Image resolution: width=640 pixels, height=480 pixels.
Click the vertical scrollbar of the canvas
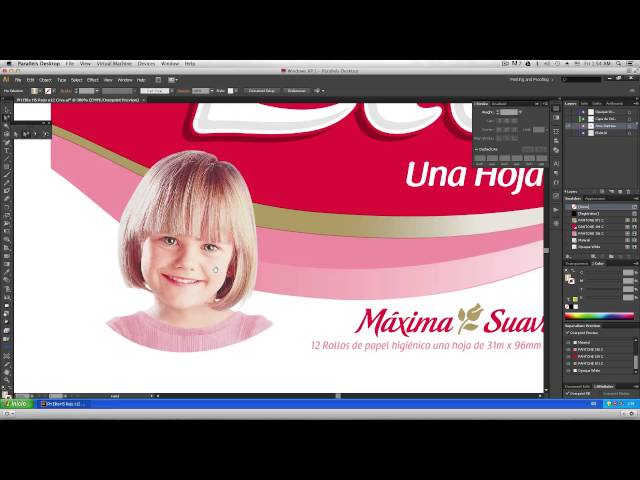pyautogui.click(x=546, y=248)
